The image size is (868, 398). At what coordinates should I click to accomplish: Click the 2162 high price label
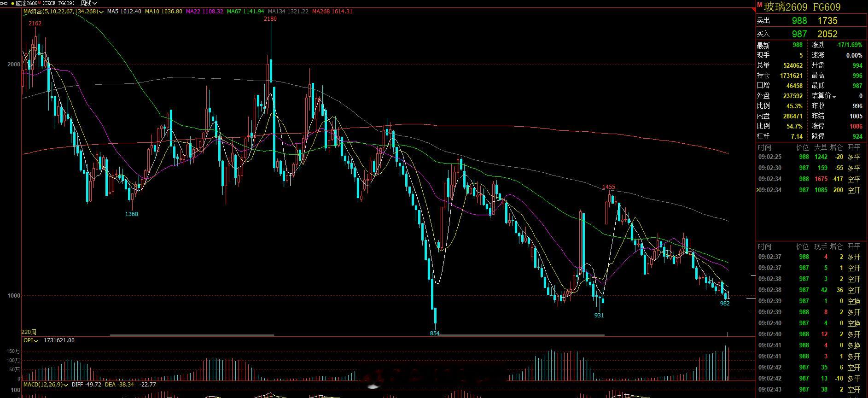35,23
